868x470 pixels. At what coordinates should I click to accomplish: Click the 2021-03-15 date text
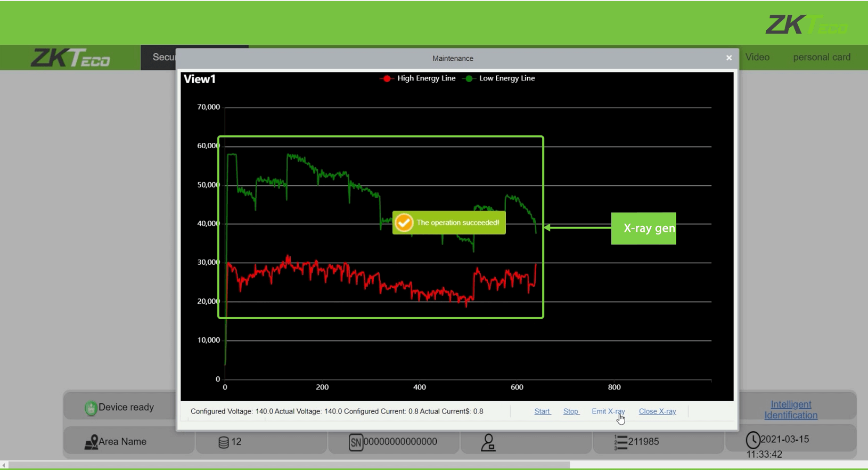(785, 439)
